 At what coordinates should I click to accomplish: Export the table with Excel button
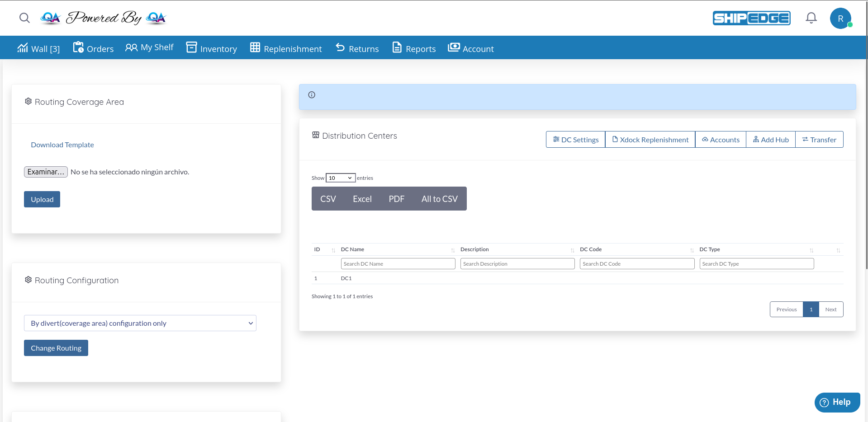coord(362,199)
